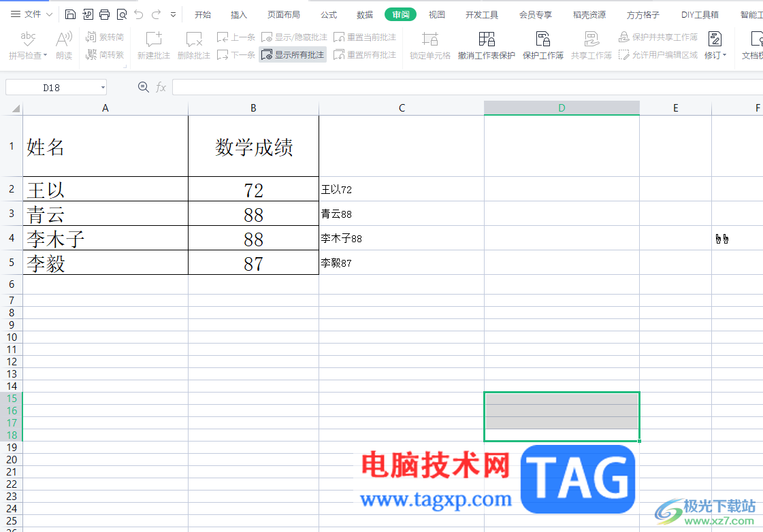Click the zoom magnifier icon by formula bar

pos(143,87)
